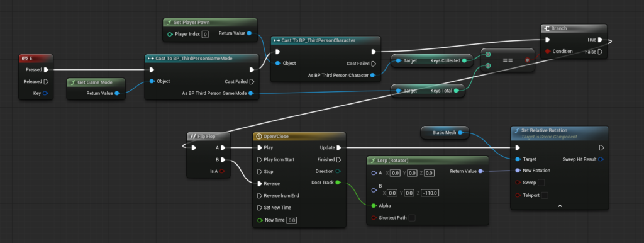The image size is (644, 243).
Task: Click the Branch True output pin
Action: (600, 40)
